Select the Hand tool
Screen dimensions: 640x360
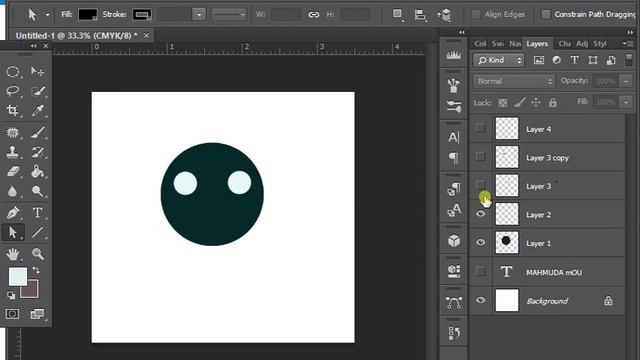(13, 254)
